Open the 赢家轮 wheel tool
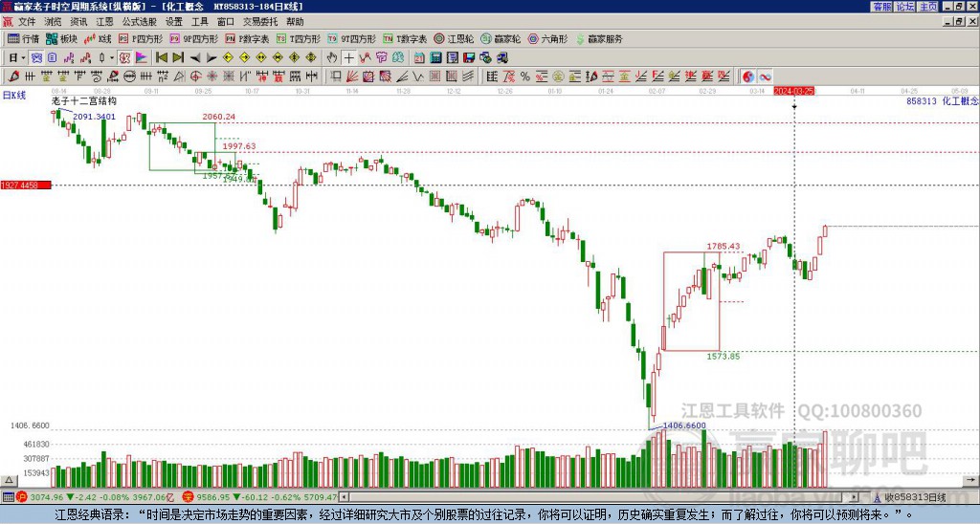The width and height of the screenshot is (980, 524). point(501,38)
